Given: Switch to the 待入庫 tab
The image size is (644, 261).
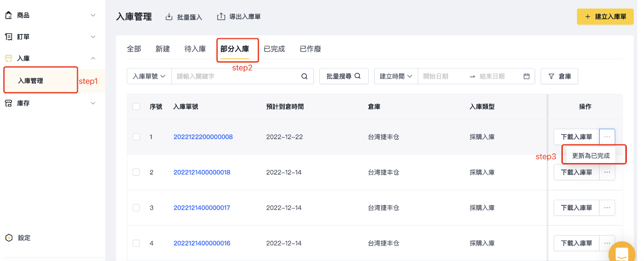Looking at the screenshot, I should tap(195, 49).
